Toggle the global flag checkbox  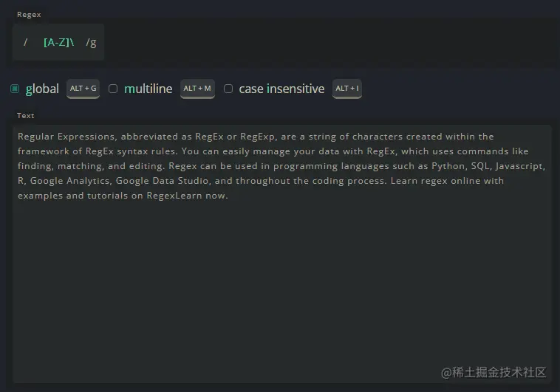coord(15,89)
